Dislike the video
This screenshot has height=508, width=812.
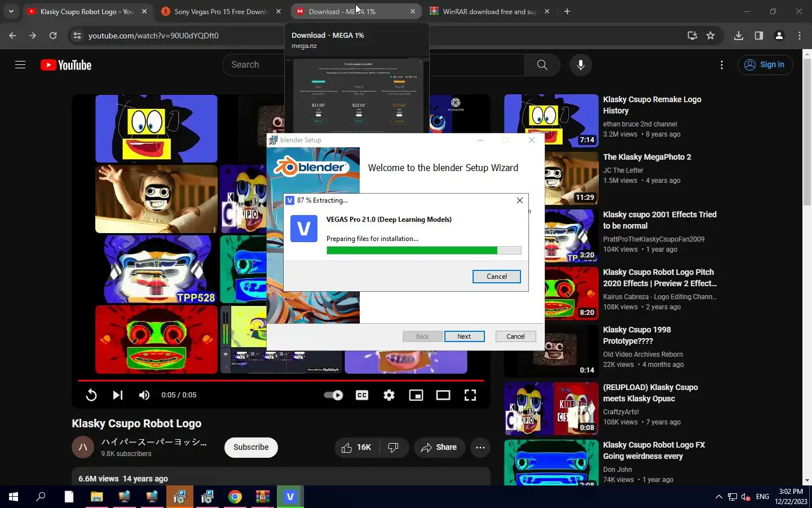[394, 448]
